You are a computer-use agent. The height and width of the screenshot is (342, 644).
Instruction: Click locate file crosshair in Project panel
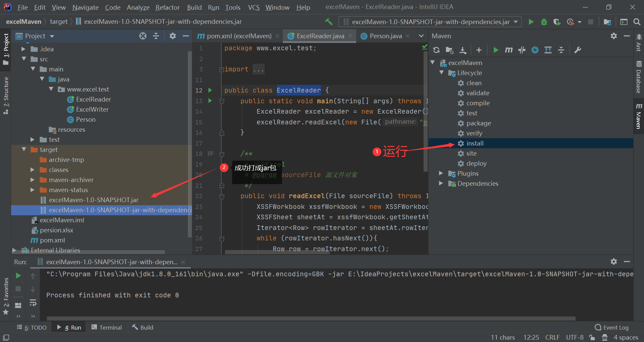(143, 36)
